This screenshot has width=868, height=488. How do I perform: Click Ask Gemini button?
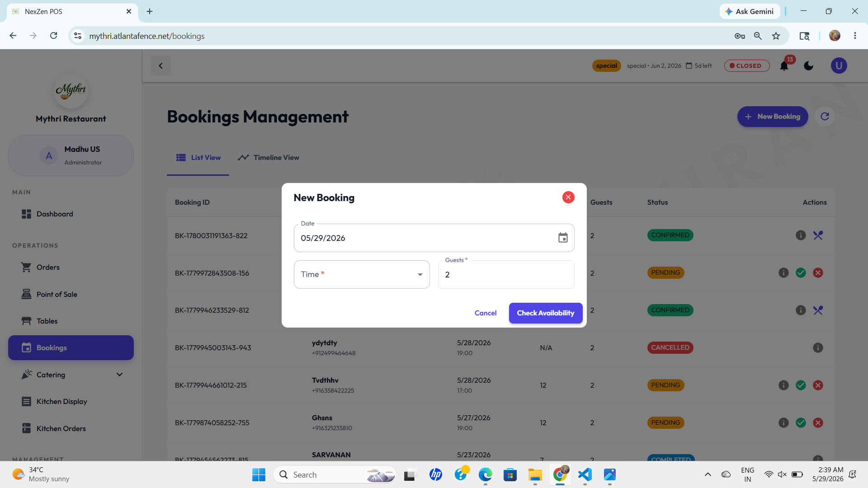click(x=750, y=11)
